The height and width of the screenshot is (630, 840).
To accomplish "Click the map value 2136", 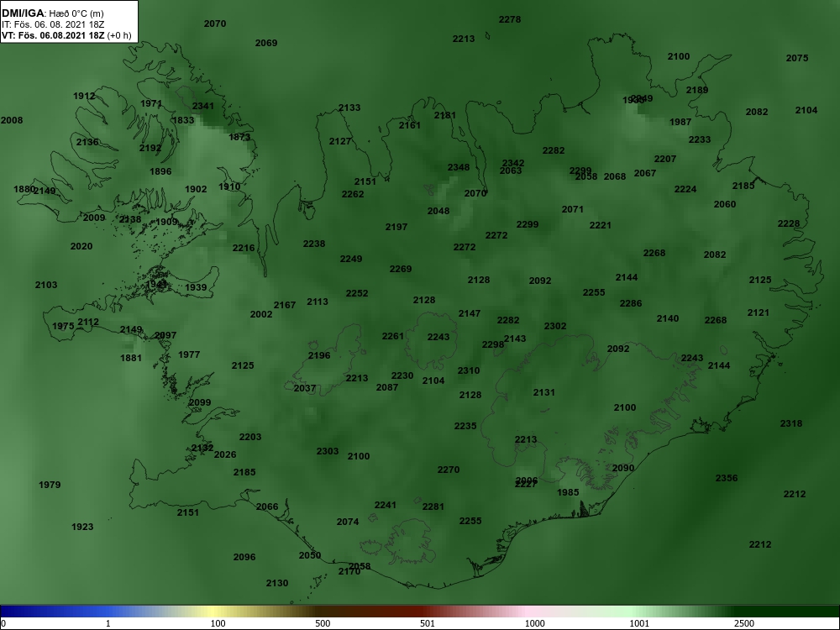I will click(87, 142).
